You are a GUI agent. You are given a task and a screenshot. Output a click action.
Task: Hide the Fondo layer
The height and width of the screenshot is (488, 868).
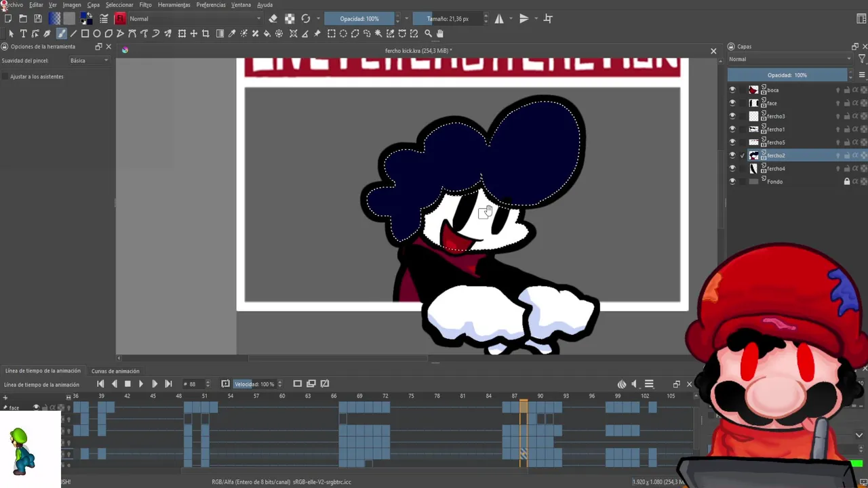[732, 182]
